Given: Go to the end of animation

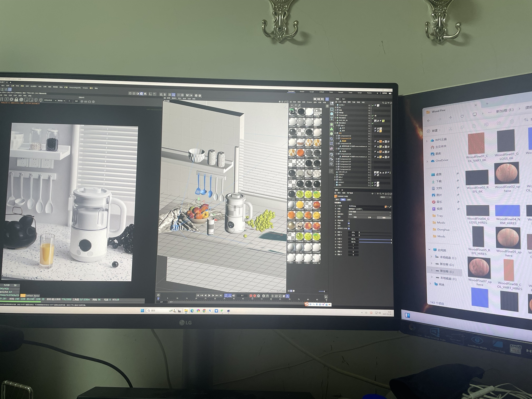Looking at the screenshot, I should point(221,295).
